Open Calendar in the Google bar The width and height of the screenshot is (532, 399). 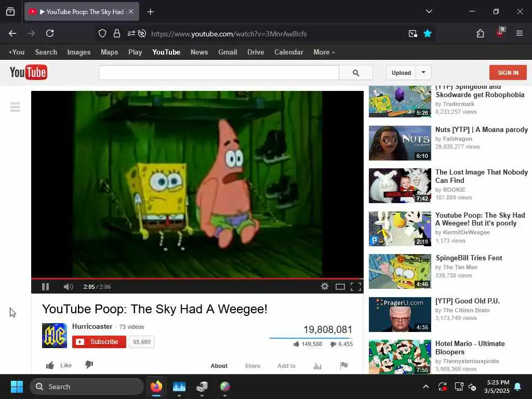[x=289, y=52]
